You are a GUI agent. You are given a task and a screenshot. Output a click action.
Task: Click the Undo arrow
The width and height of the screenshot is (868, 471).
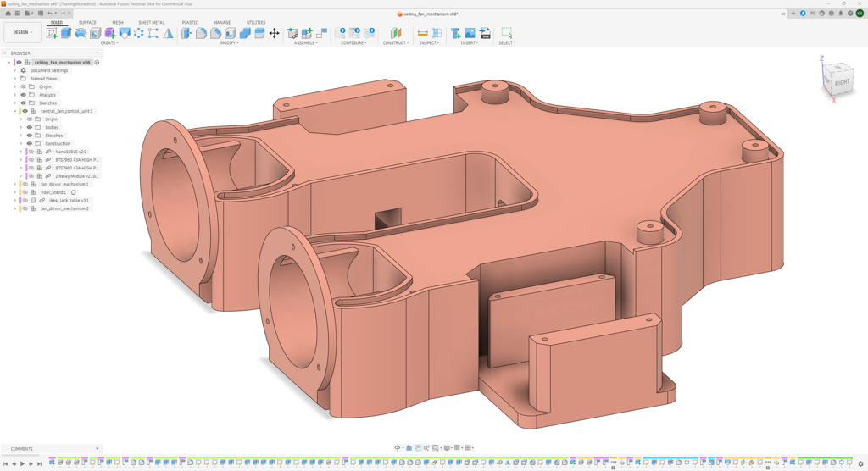point(50,14)
